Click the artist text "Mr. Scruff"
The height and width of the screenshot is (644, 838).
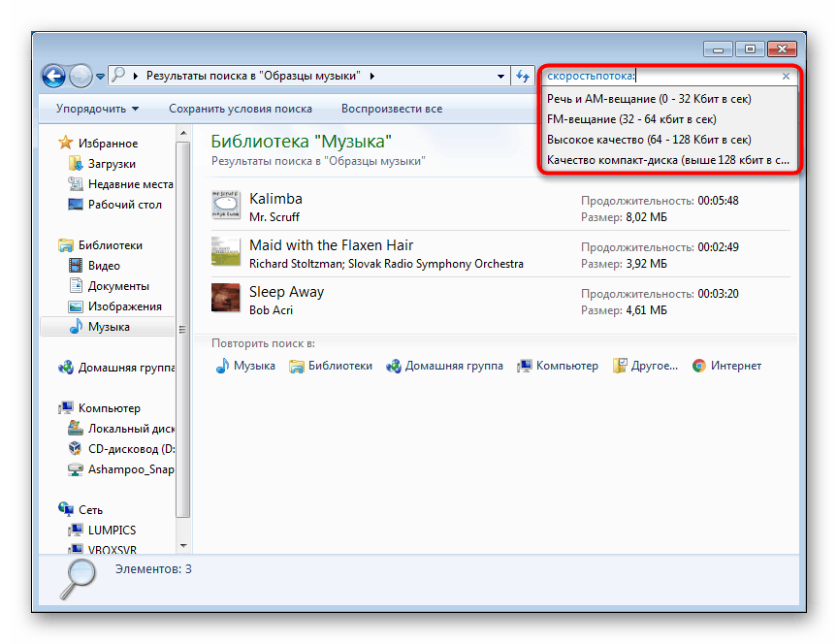coord(274,217)
